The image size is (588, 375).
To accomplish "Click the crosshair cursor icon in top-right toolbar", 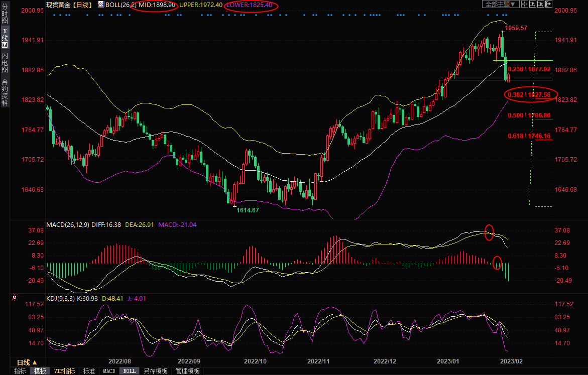I will click(x=525, y=4).
